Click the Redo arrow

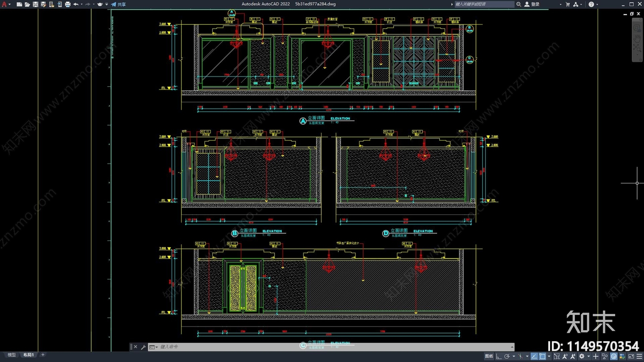(x=88, y=4)
